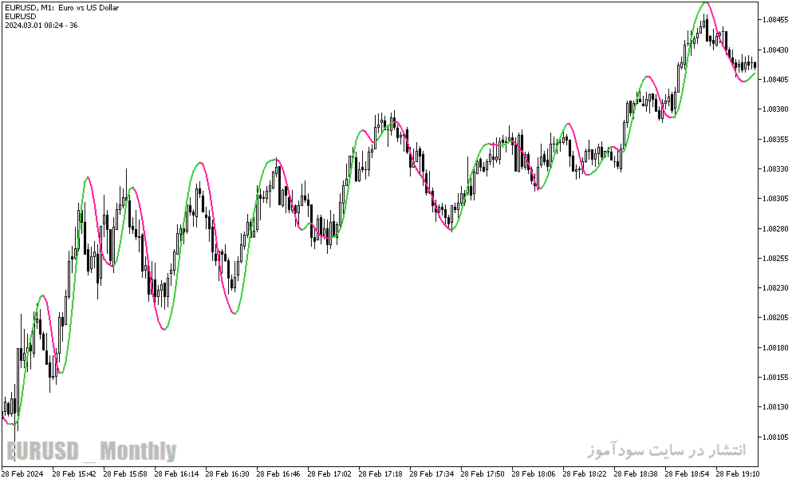Screen dimensions: 800x483
Task: Click the 28 Feb 18:22 time label
Action: [x=585, y=474]
